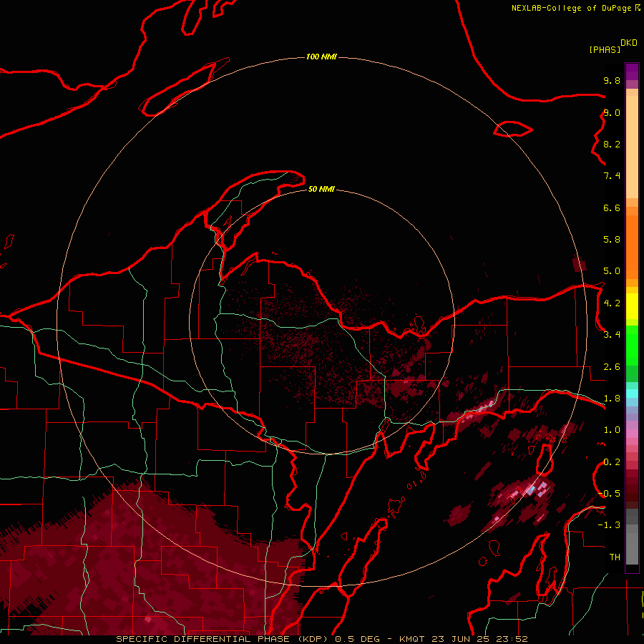
Task: Click the 6.6 legend value
Action: (612, 208)
